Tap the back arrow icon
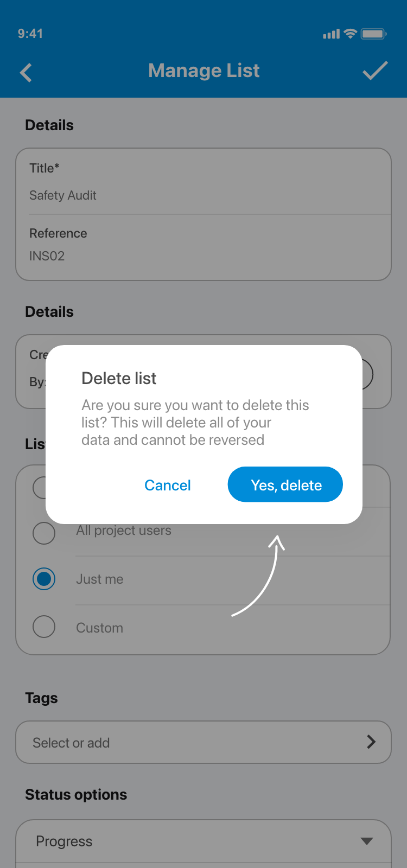 click(x=26, y=72)
